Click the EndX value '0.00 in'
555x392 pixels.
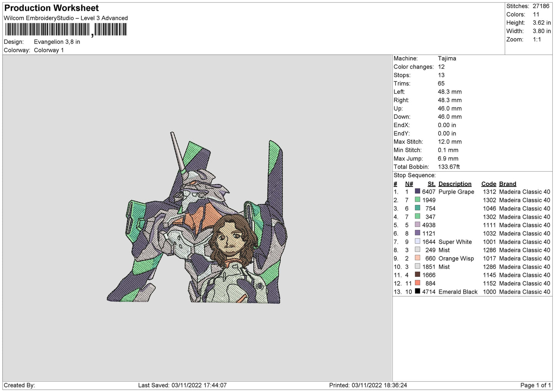tap(447, 125)
